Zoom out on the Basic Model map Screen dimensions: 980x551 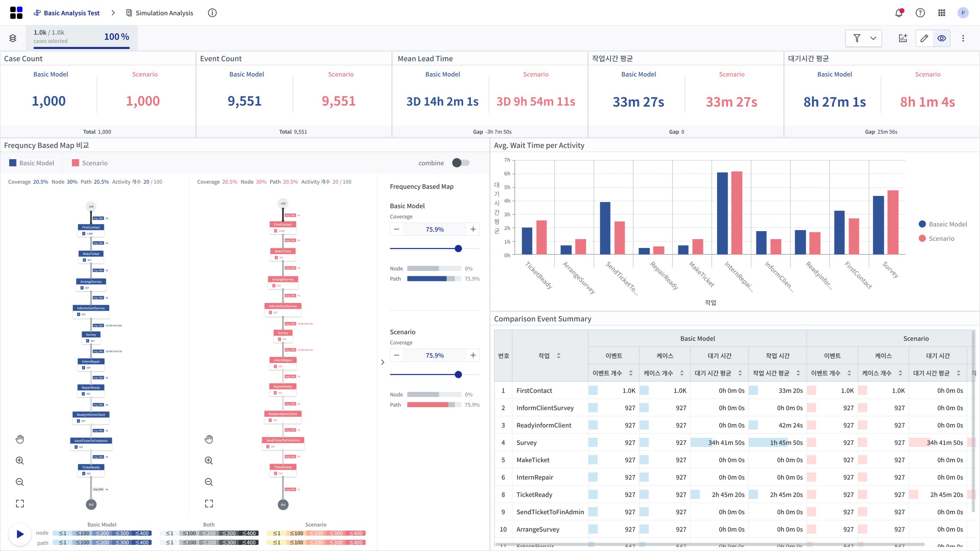click(20, 482)
